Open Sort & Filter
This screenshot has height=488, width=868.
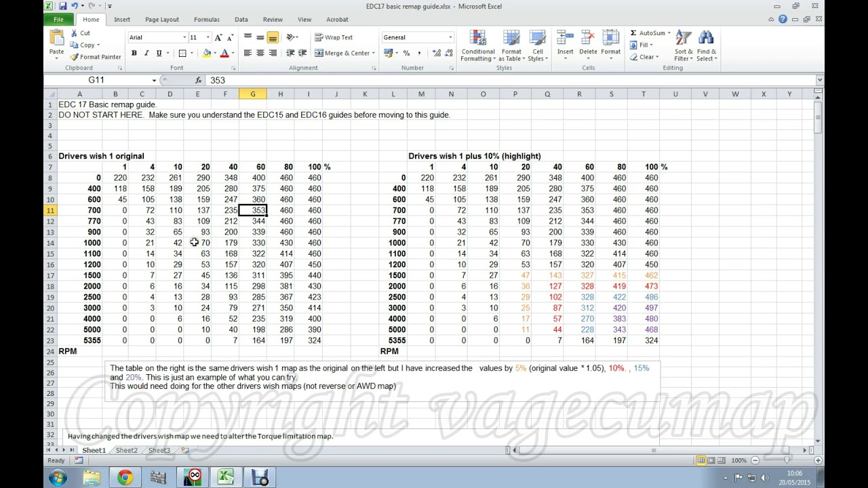[x=684, y=46]
